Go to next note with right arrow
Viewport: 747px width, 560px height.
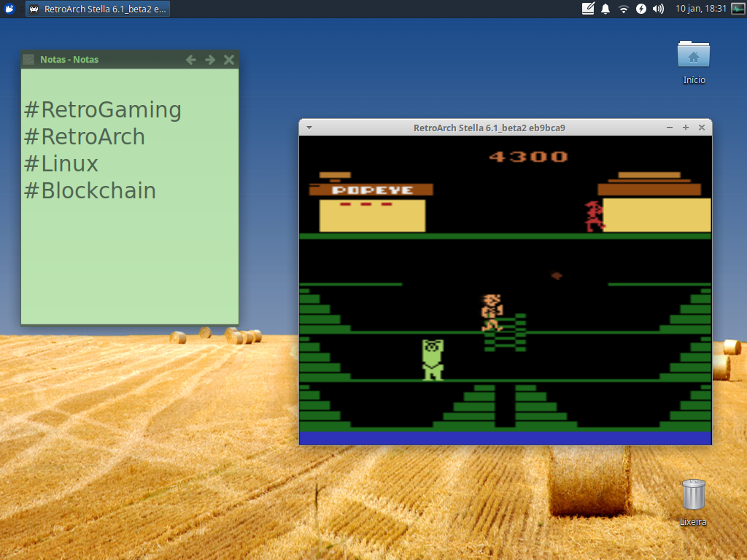pyautogui.click(x=210, y=60)
